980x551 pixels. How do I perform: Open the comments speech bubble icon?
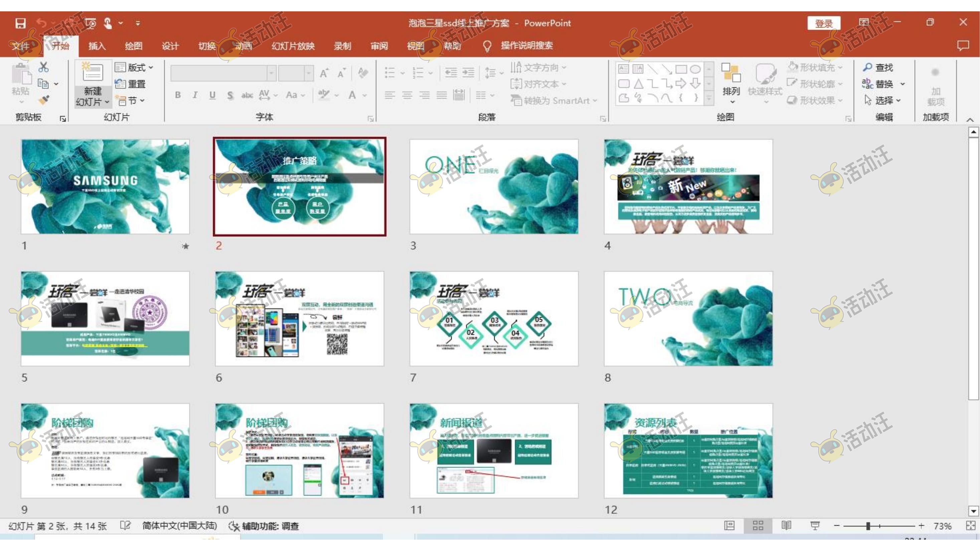point(963,46)
